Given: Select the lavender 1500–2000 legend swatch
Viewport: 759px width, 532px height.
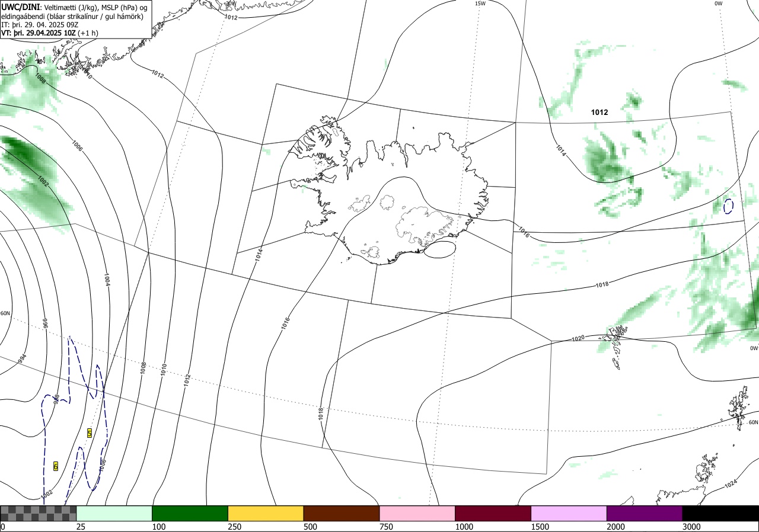Looking at the screenshot, I should pyautogui.click(x=569, y=513).
